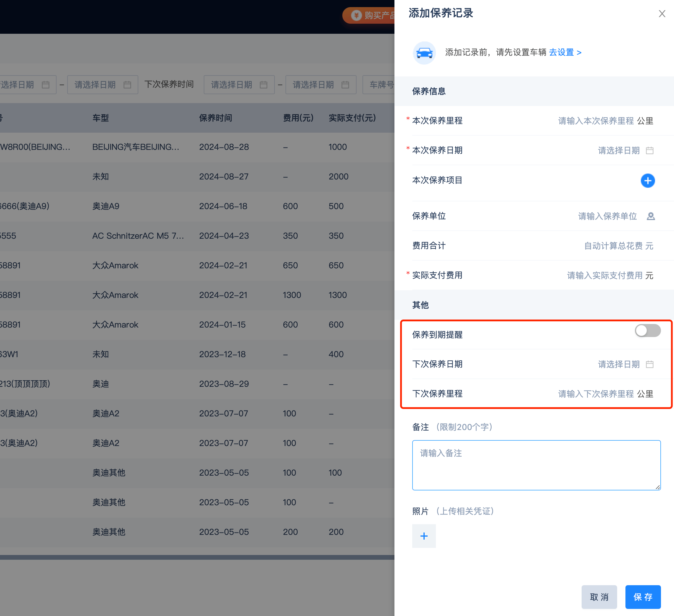This screenshot has width=674, height=616.
Task: Open the first 下次保养时间 date picker
Action: pyautogui.click(x=239, y=85)
